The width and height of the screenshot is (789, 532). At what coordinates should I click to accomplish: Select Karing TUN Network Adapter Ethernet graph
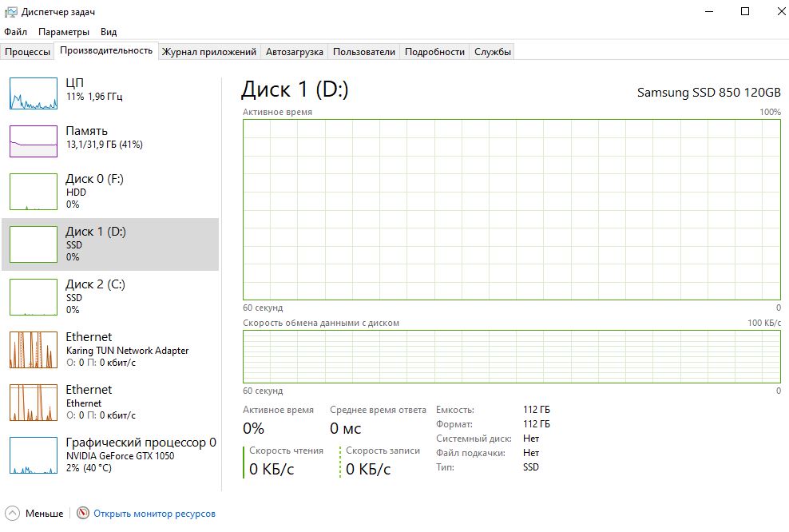click(x=34, y=350)
